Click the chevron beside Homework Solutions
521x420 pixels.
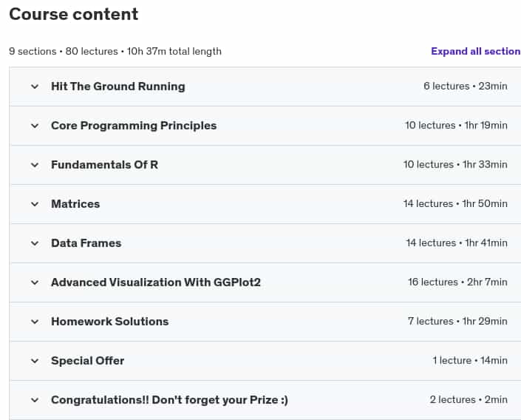(35, 322)
